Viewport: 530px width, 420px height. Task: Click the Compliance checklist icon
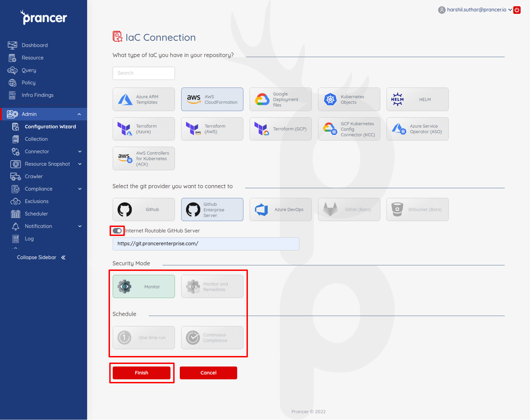point(16,189)
